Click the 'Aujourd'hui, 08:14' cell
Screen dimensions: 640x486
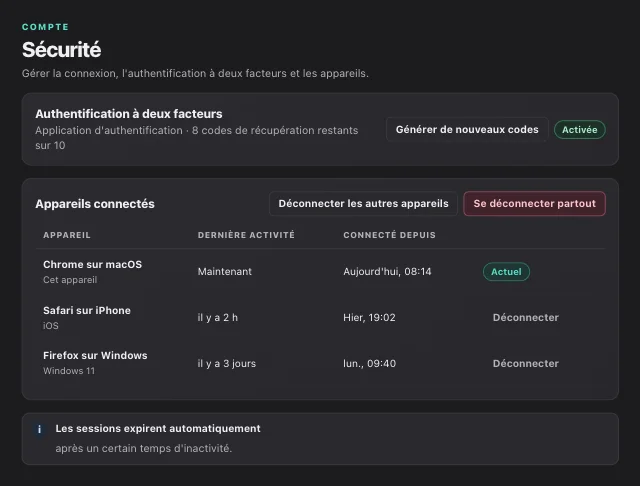[x=387, y=272]
